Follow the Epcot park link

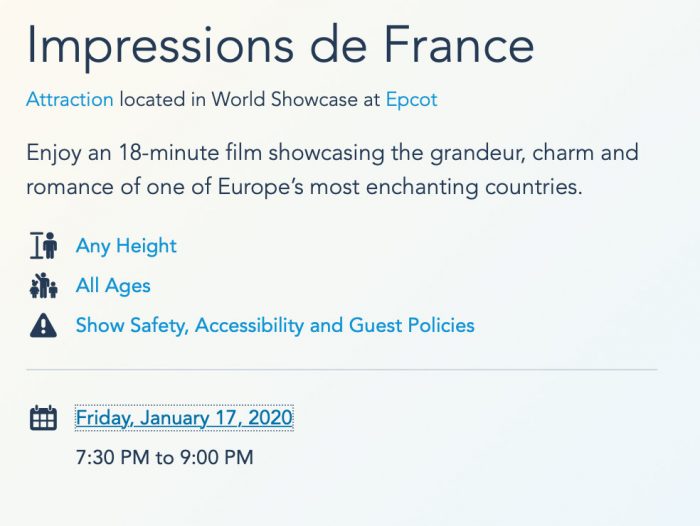click(411, 100)
